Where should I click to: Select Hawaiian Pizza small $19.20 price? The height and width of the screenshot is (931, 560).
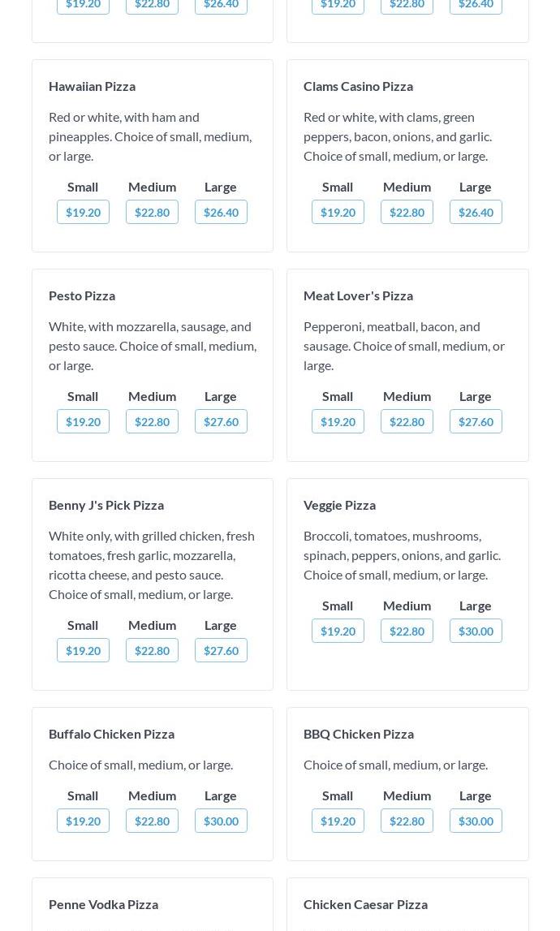coord(83,212)
